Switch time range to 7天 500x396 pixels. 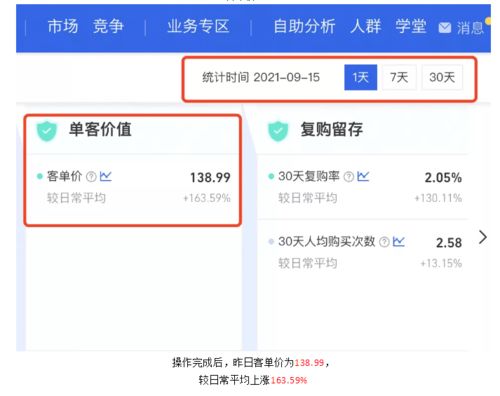[x=399, y=77]
